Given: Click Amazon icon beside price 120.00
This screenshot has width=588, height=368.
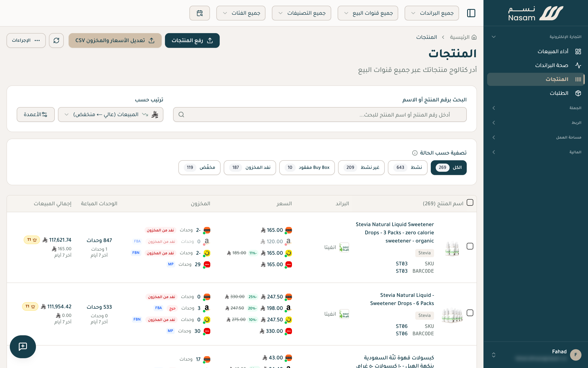Looking at the screenshot, I should 288,241.
